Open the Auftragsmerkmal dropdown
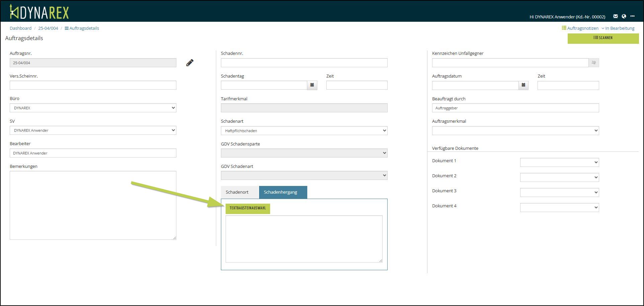Screen dimensions: 644x306 point(515,131)
